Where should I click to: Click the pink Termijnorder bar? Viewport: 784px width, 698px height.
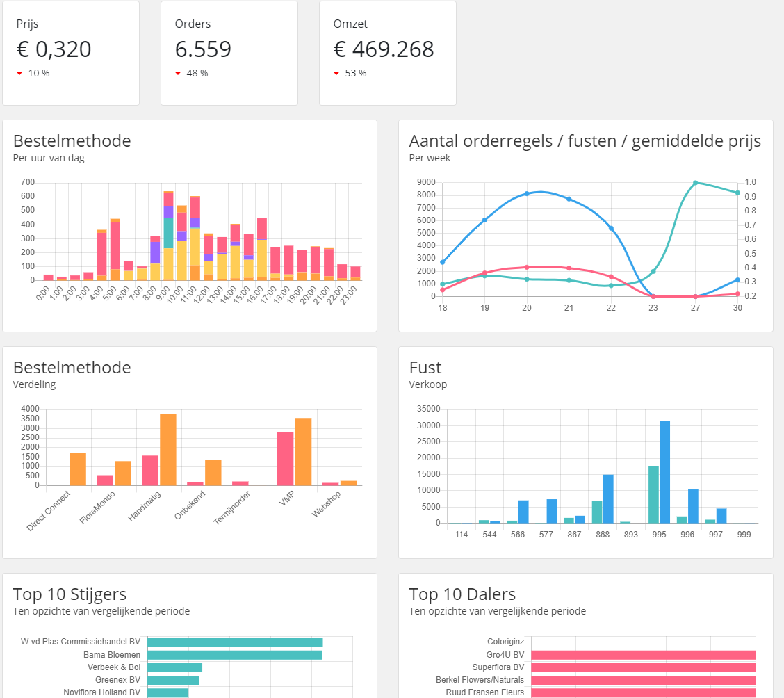pyautogui.click(x=240, y=483)
